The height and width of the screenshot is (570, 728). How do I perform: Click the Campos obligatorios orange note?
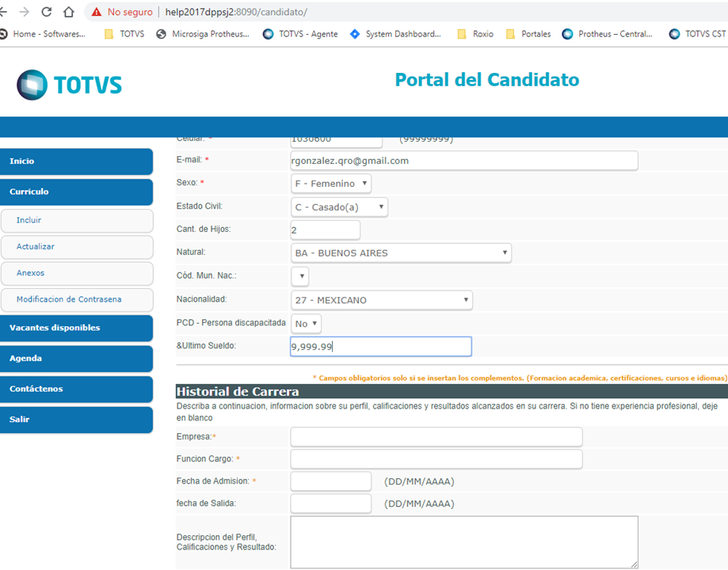pyautogui.click(x=520, y=378)
